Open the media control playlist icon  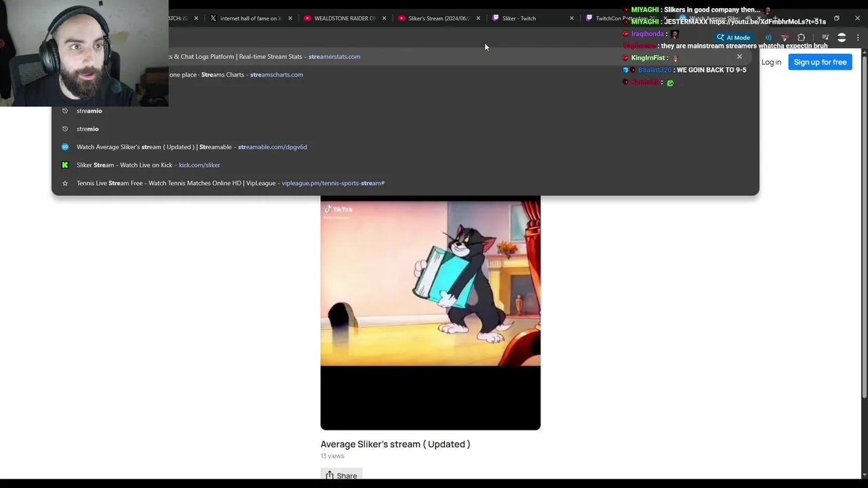(x=825, y=38)
